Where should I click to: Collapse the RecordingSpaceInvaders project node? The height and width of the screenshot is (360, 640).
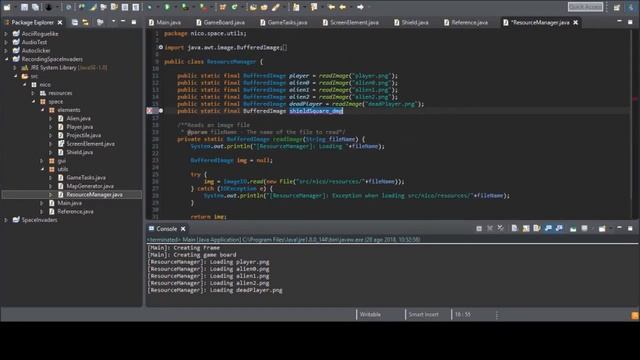point(6,59)
